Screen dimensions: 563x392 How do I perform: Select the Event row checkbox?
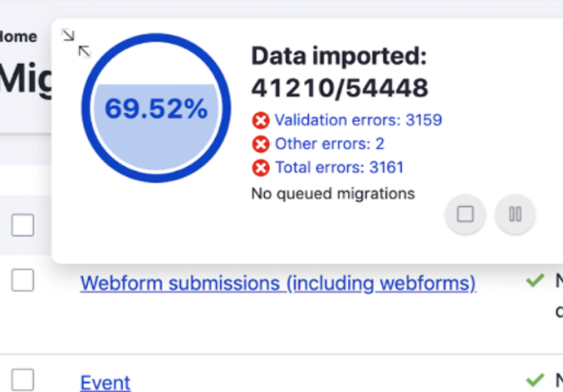22,380
